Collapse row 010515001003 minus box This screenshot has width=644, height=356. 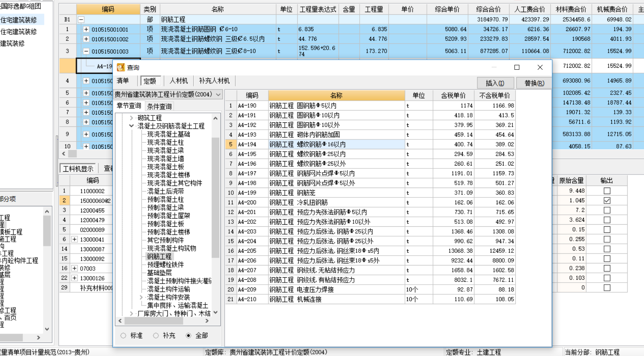pos(86,51)
